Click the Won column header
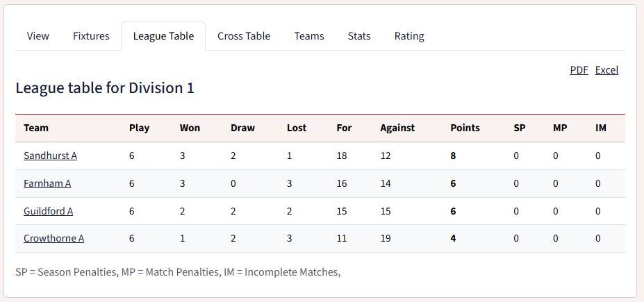The width and height of the screenshot is (644, 302). click(x=190, y=128)
